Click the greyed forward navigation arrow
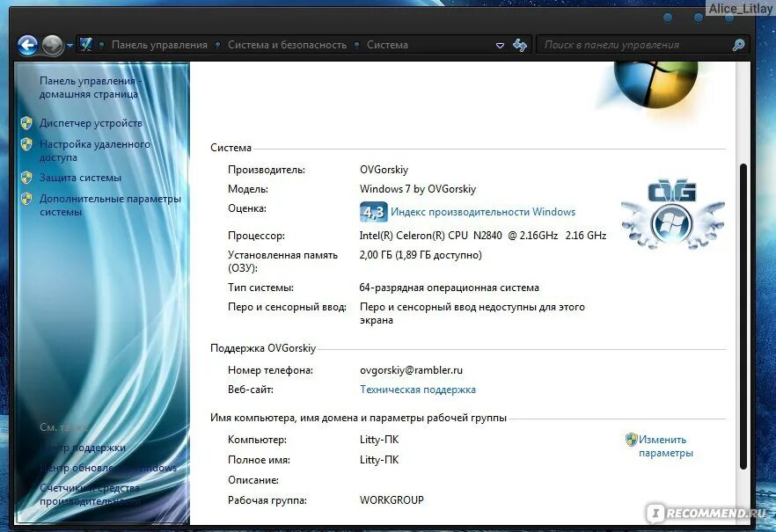776x532 pixels. [x=52, y=46]
